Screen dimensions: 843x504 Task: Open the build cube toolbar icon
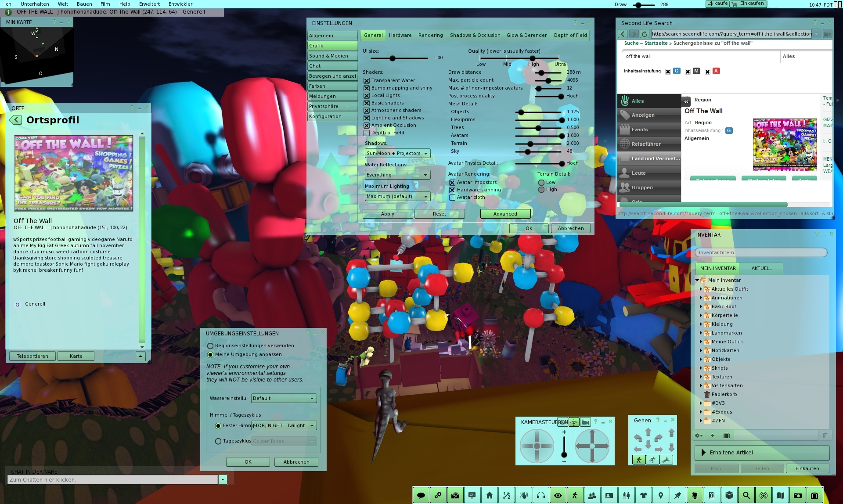[x=729, y=495]
